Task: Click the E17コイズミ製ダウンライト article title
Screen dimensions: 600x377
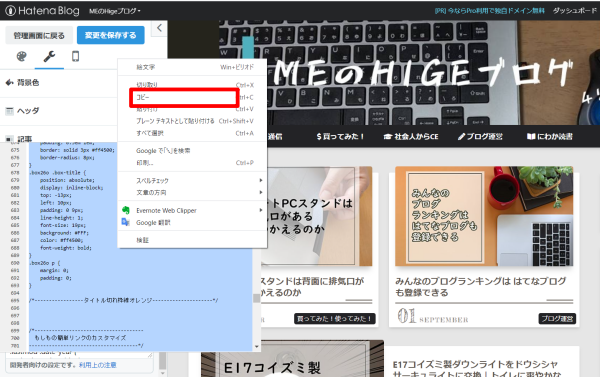Action: point(476,368)
